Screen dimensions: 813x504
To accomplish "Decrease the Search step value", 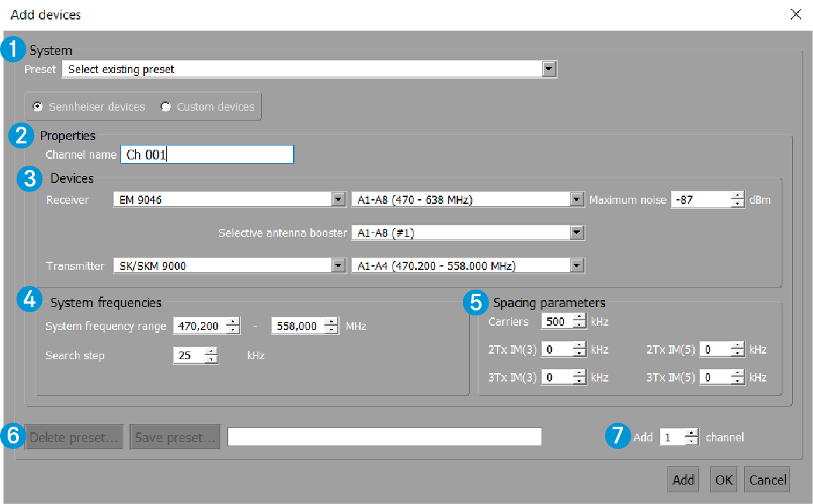I will tap(211, 359).
